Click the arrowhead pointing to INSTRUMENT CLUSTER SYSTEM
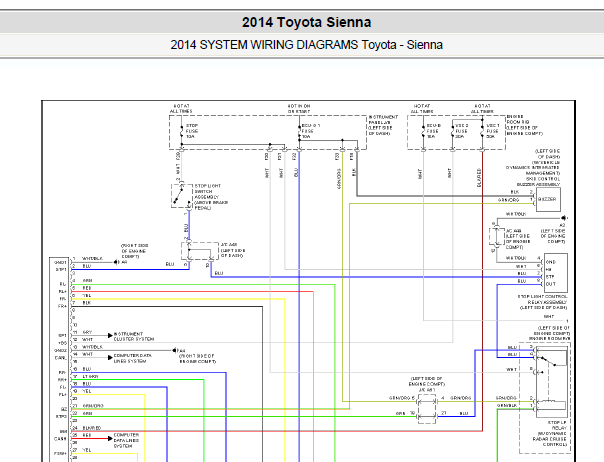Image resolution: width=604 pixels, height=462 pixels. point(110,335)
